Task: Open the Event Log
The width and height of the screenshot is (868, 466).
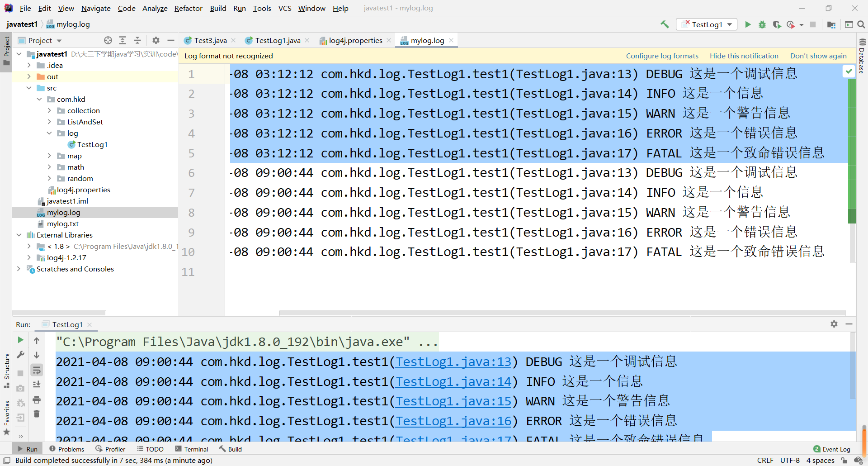Action: coord(832,449)
